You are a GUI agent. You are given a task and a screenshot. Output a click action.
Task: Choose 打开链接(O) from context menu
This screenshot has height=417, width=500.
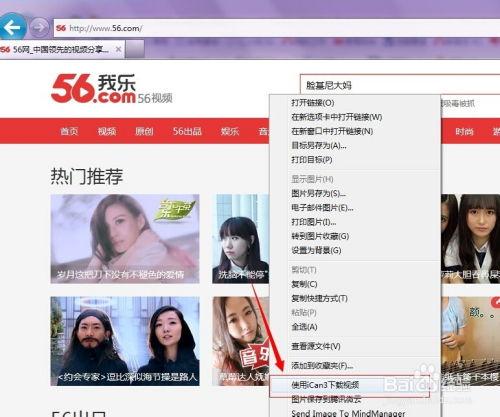355,103
